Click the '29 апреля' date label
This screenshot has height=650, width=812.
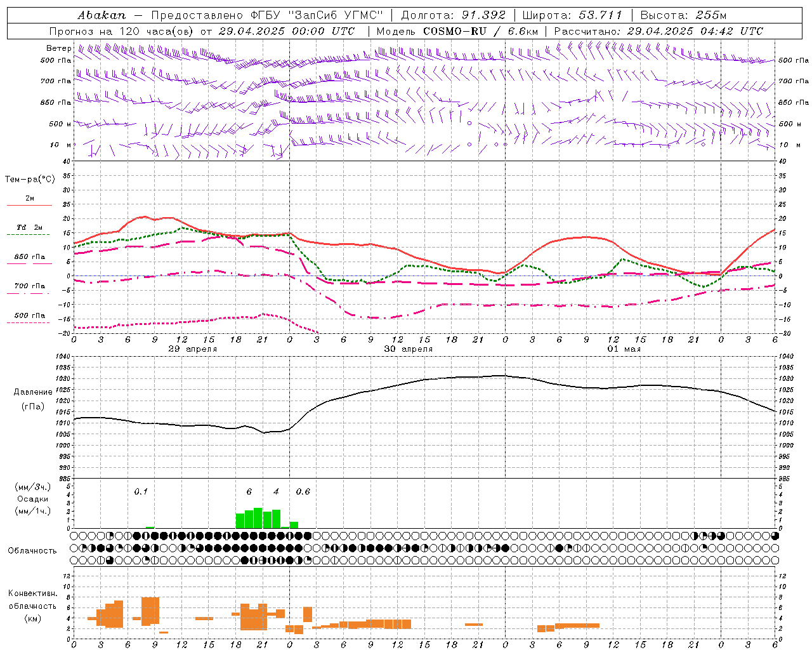(x=192, y=349)
